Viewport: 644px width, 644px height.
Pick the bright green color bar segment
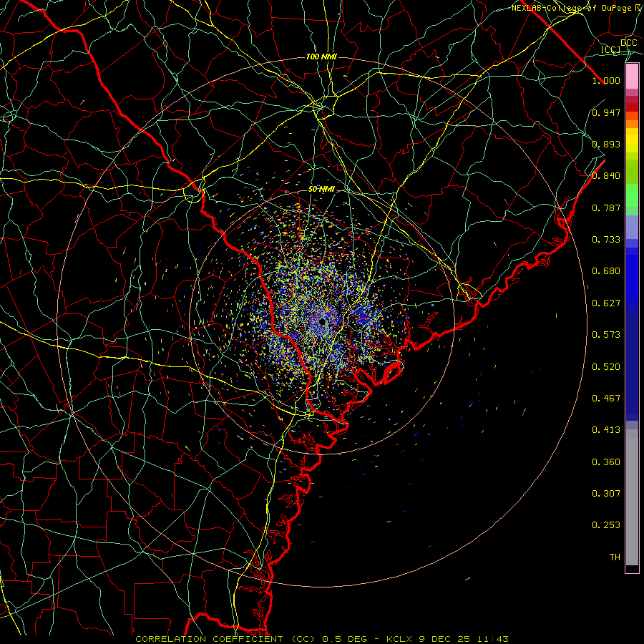click(632, 195)
